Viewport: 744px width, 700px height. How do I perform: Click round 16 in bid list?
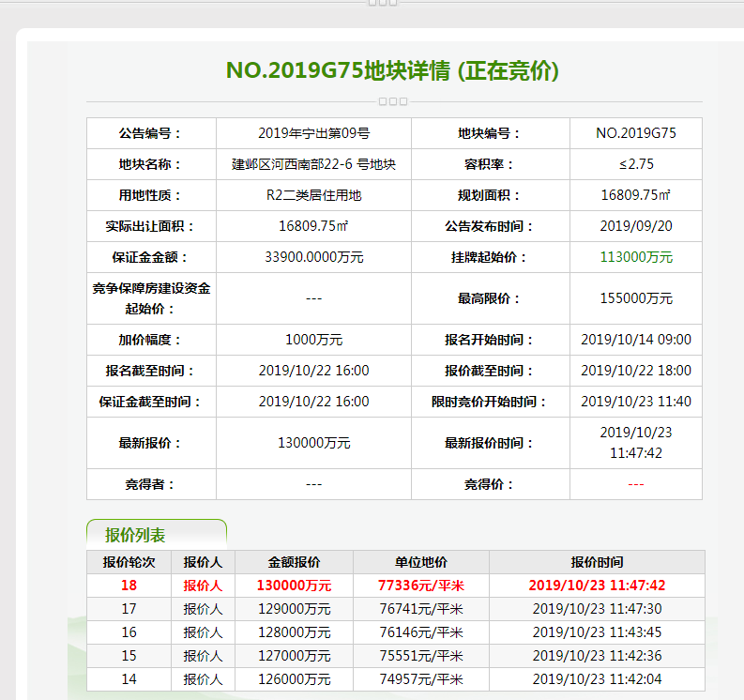tap(129, 632)
